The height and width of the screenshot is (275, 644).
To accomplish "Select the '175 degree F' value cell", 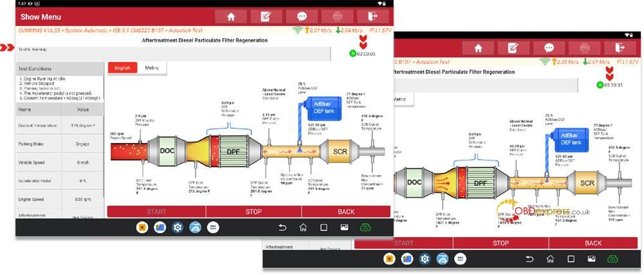I will click(82, 126).
